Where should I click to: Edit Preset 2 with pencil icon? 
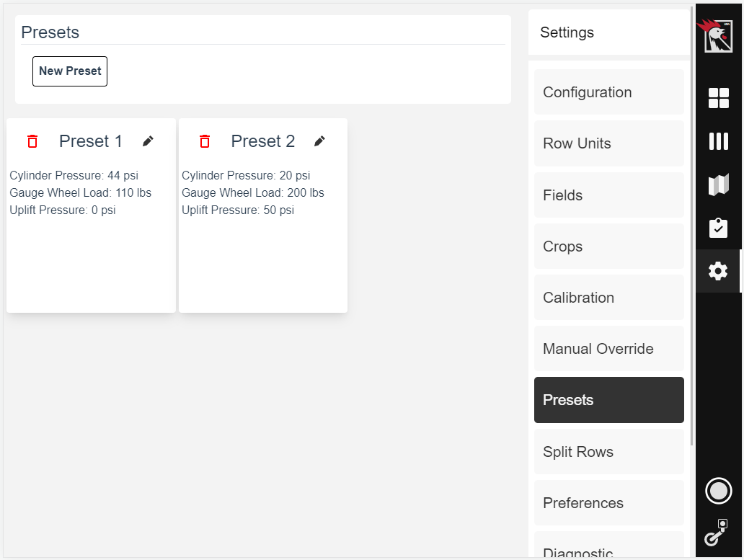(x=320, y=141)
